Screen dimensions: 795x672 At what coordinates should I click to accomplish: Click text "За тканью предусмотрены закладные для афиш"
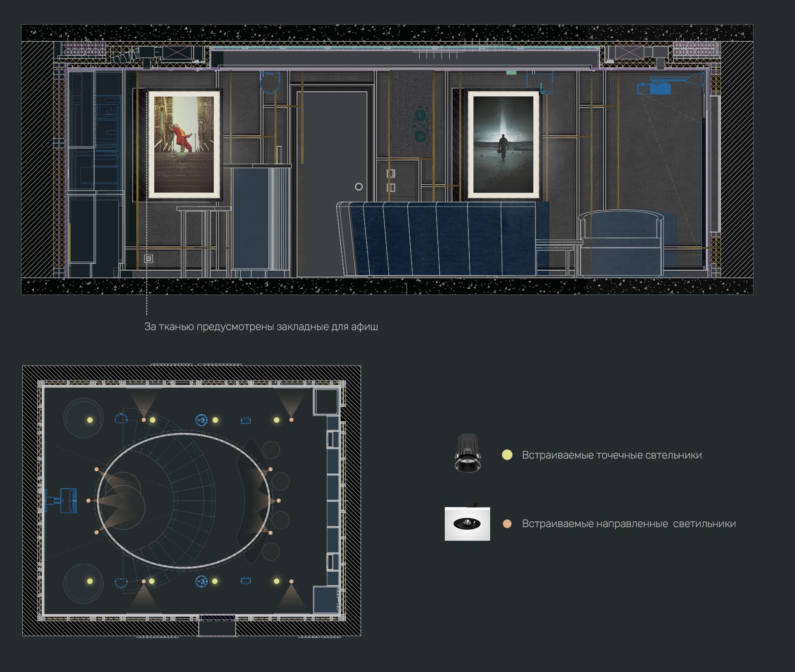coord(261,326)
